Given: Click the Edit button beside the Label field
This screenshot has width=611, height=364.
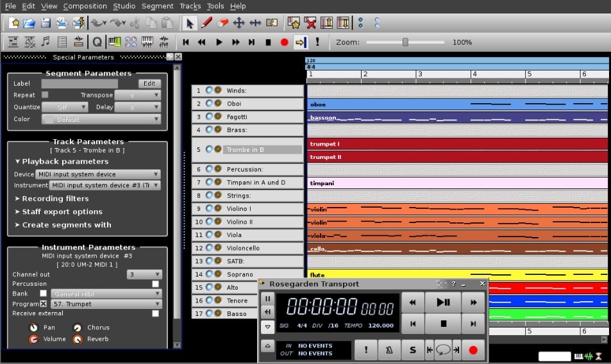Looking at the screenshot, I should [149, 83].
